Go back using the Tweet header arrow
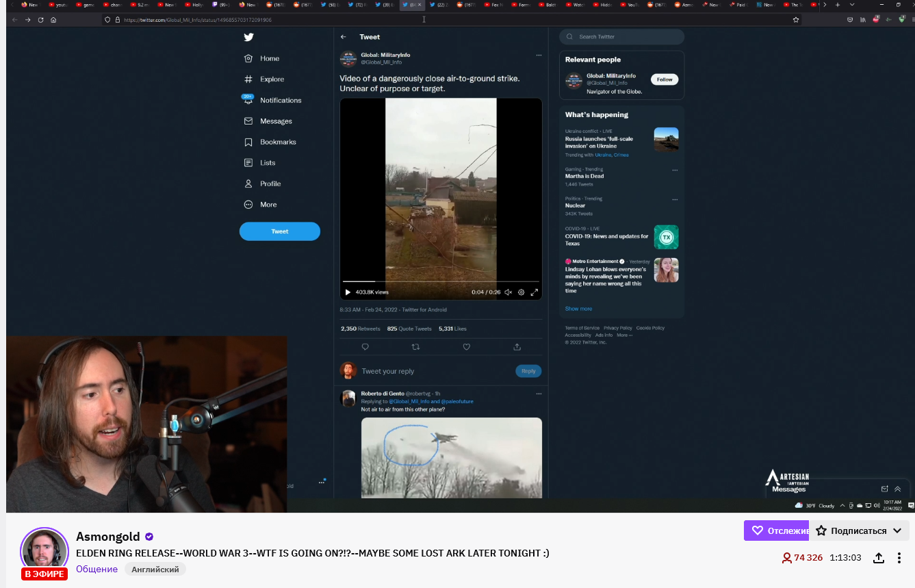 (x=344, y=37)
